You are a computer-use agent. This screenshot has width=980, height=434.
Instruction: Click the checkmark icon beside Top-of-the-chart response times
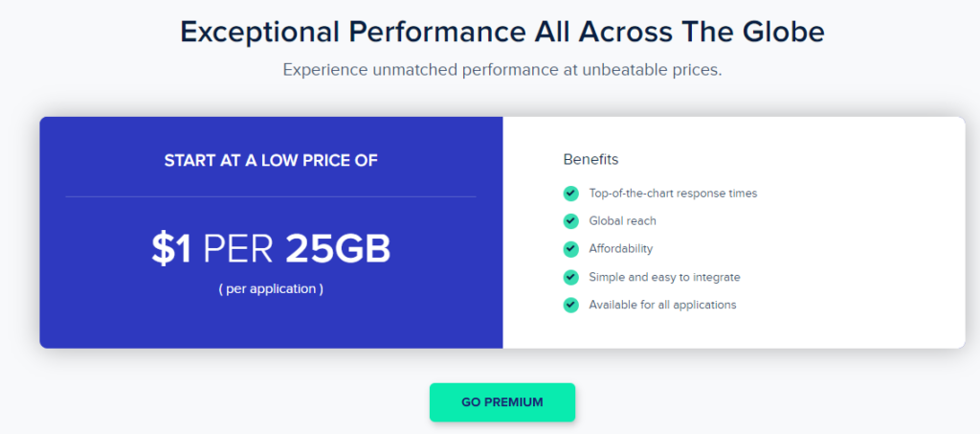(571, 193)
